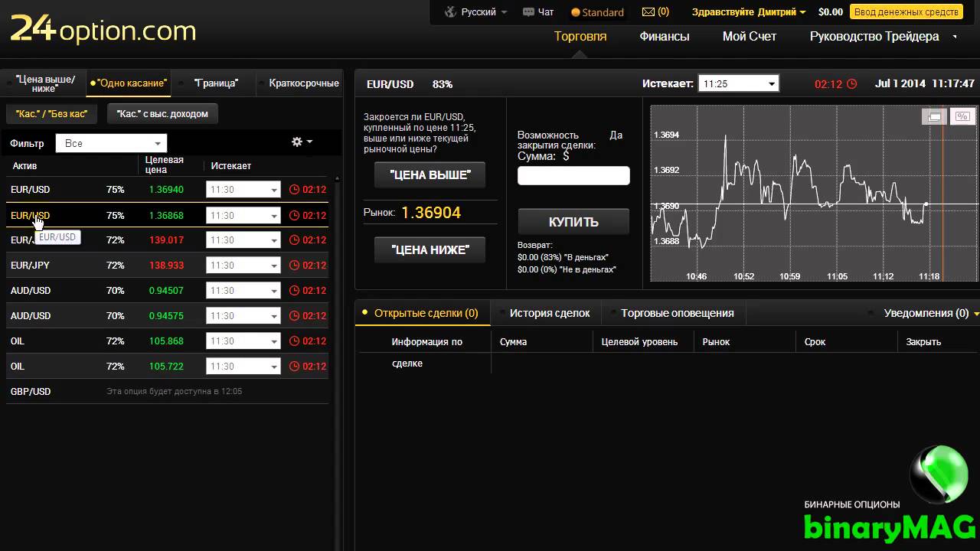
Task: Click clock icon in EUR/USD 1.36940 row
Action: [x=295, y=190]
